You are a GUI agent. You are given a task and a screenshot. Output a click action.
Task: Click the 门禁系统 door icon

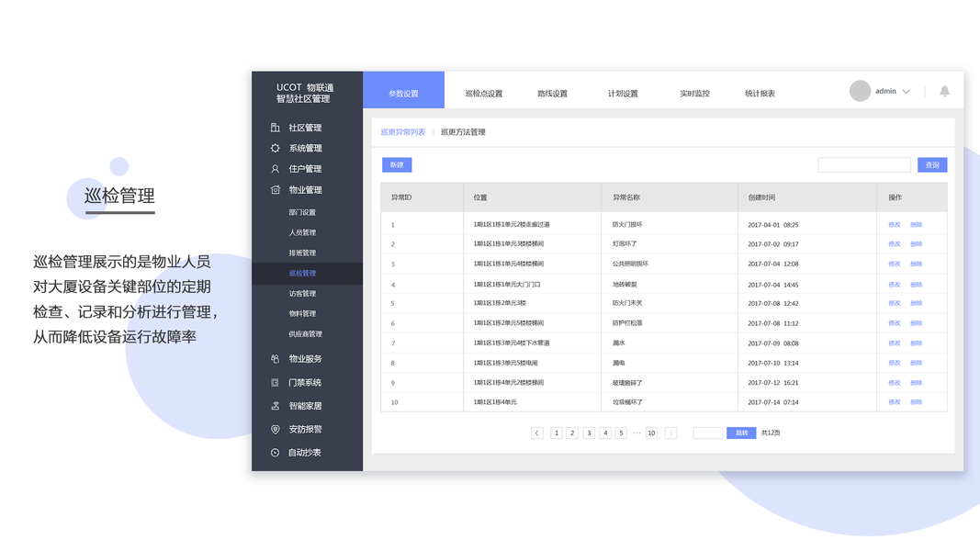click(275, 382)
